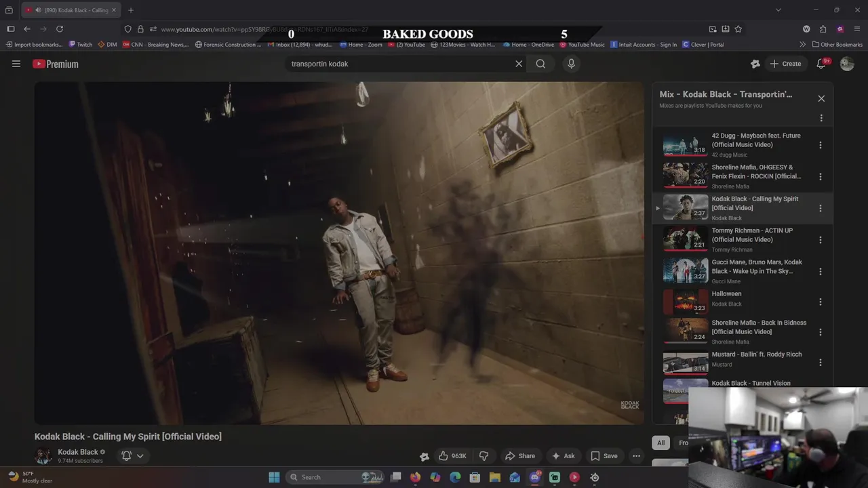Open the YouTube notifications bell
868x488 pixels.
pyautogui.click(x=821, y=64)
